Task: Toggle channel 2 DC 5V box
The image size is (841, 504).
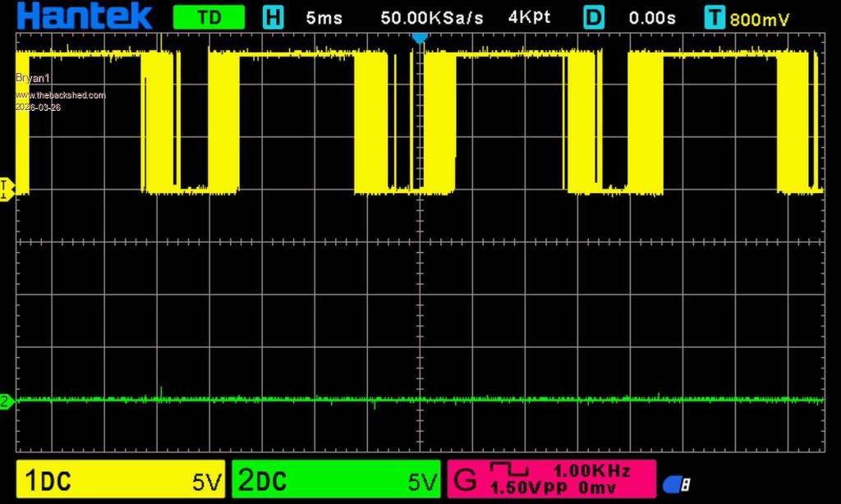Action: [338, 480]
